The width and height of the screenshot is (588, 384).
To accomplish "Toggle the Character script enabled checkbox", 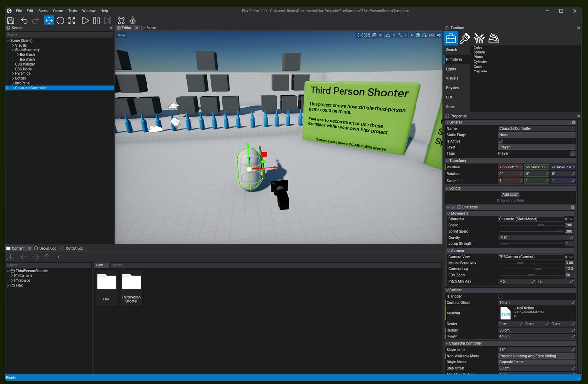I will pyautogui.click(x=453, y=207).
